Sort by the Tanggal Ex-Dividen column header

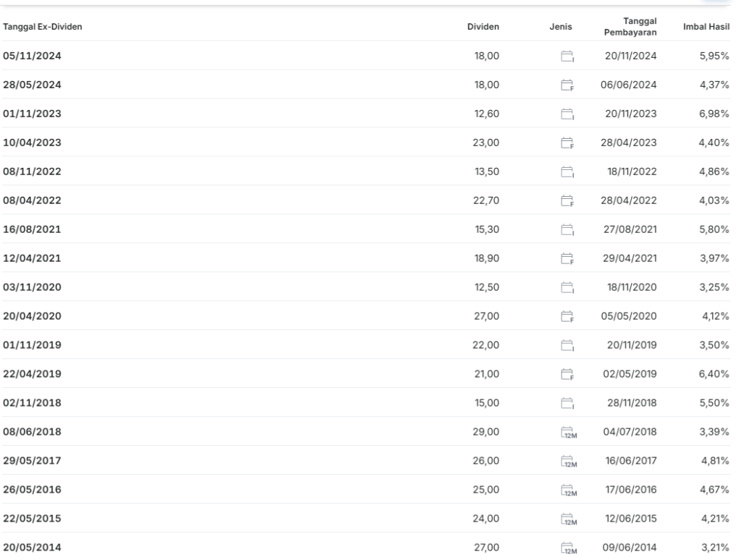[43, 27]
